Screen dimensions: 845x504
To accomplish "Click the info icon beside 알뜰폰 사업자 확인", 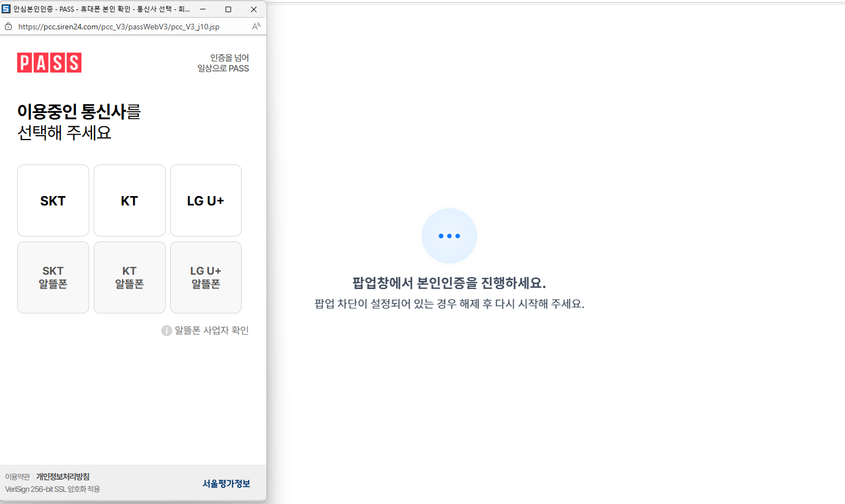I will click(166, 331).
